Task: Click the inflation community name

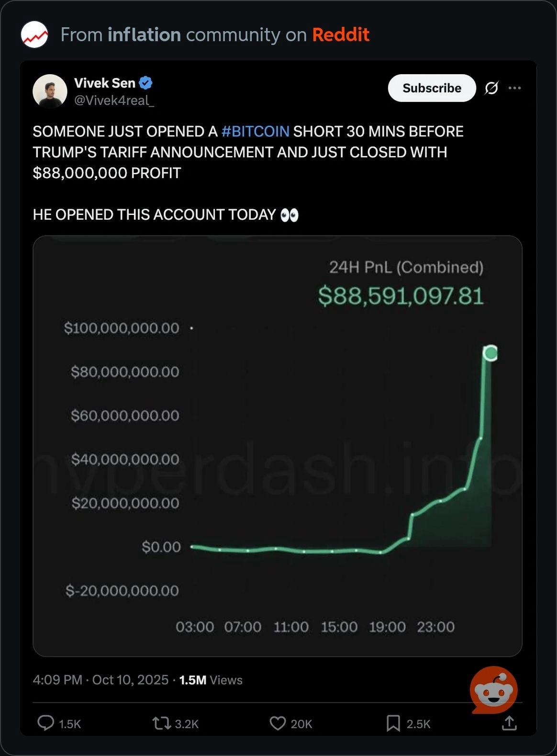Action: pyautogui.click(x=144, y=34)
